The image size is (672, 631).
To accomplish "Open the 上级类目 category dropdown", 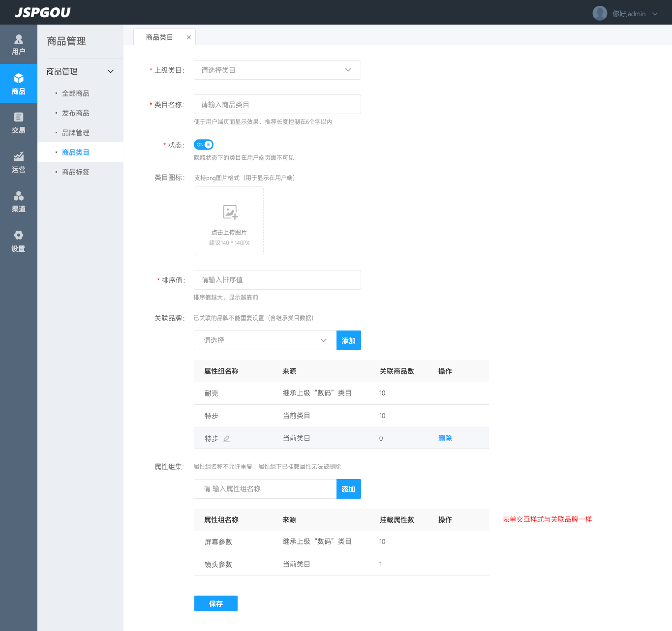I will pos(277,70).
